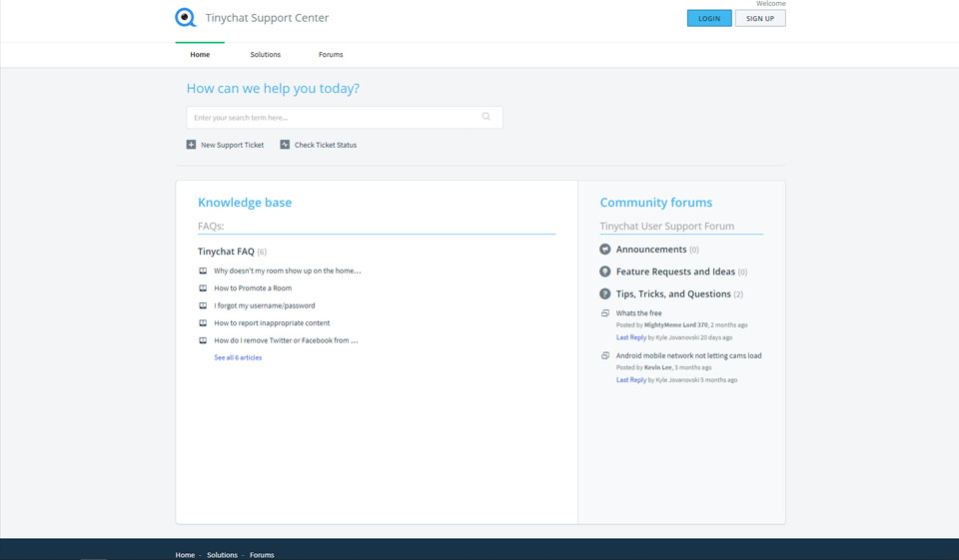This screenshot has height=560, width=959.
Task: Open 'I forgot my username/password' article
Action: [264, 305]
